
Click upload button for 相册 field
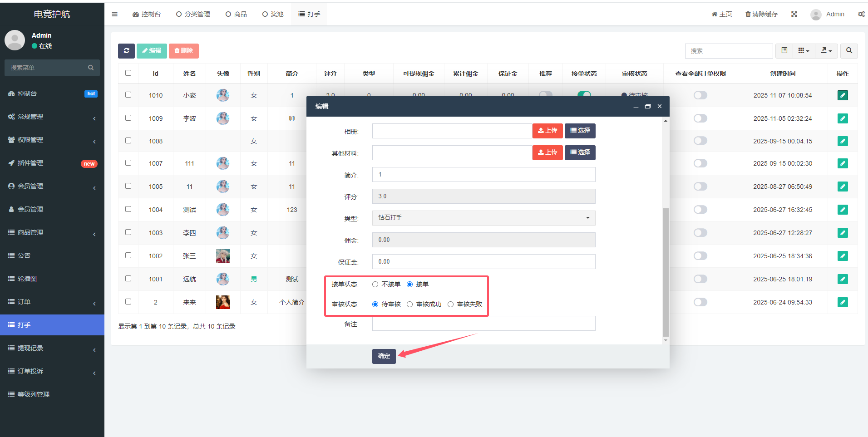547,131
